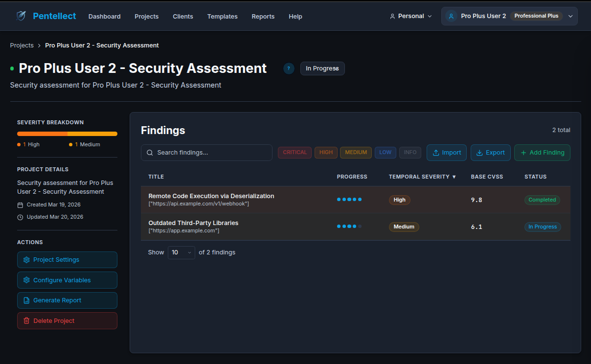Click the help question mark icon

(x=289, y=68)
